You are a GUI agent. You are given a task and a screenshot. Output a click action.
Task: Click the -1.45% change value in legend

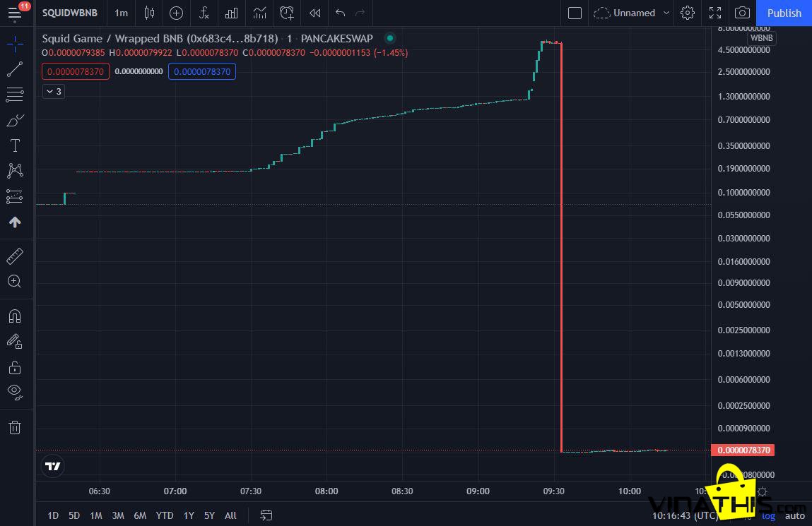[x=391, y=53]
